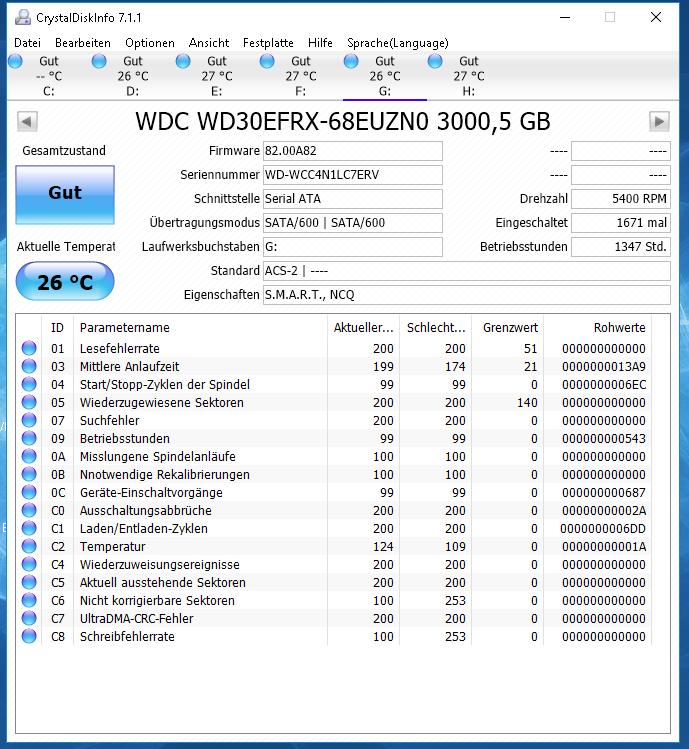
Task: Select drive E: in the disk bar
Action: [x=217, y=76]
